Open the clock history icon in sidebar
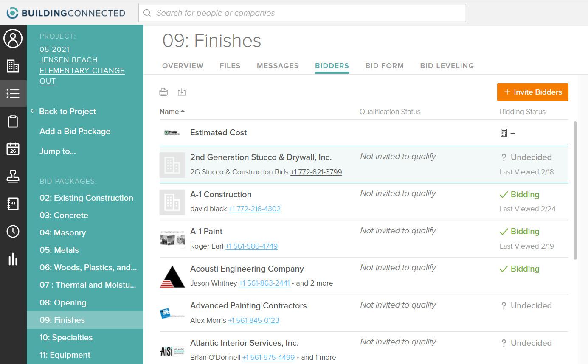Viewport: 588px width, 364px height. click(x=13, y=231)
